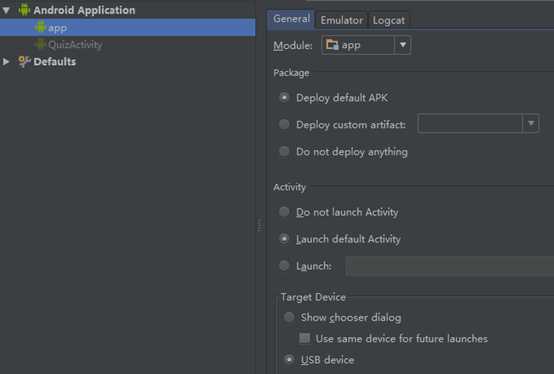The width and height of the screenshot is (554, 374).
Task: Click the Defaults wrench icon
Action: click(x=24, y=61)
